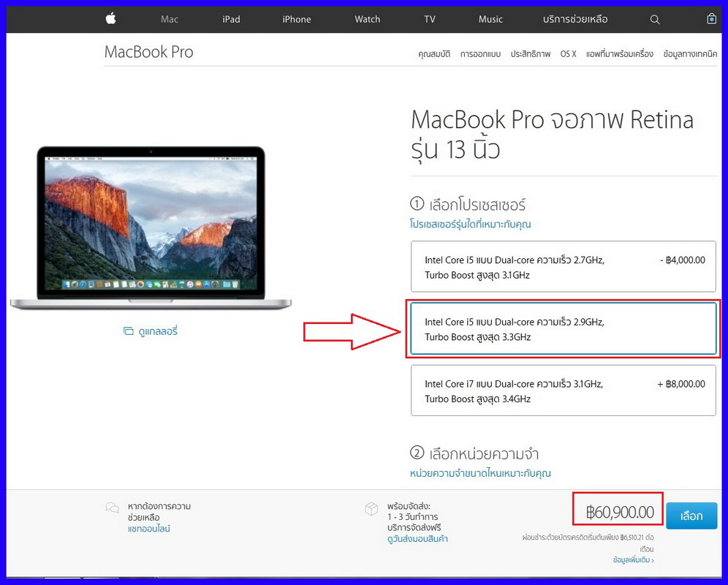Screen dimensions: 728x585
Task: Select the 2.7GHz Core i5 processor option
Action: click(x=564, y=267)
